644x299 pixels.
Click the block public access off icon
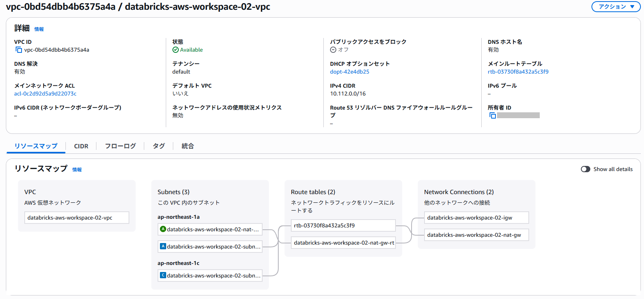click(x=333, y=50)
